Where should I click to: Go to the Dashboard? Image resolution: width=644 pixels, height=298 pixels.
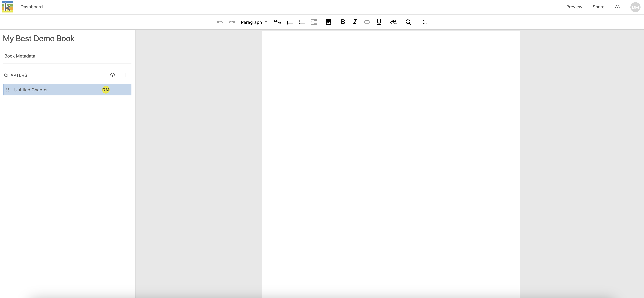31,7
